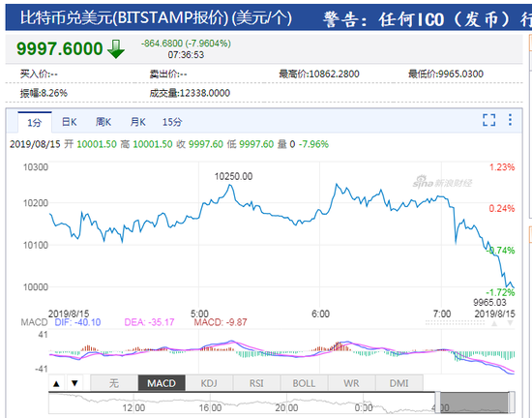
Task: Click the 成交量:12338.0000 value
Action: pyautogui.click(x=190, y=93)
